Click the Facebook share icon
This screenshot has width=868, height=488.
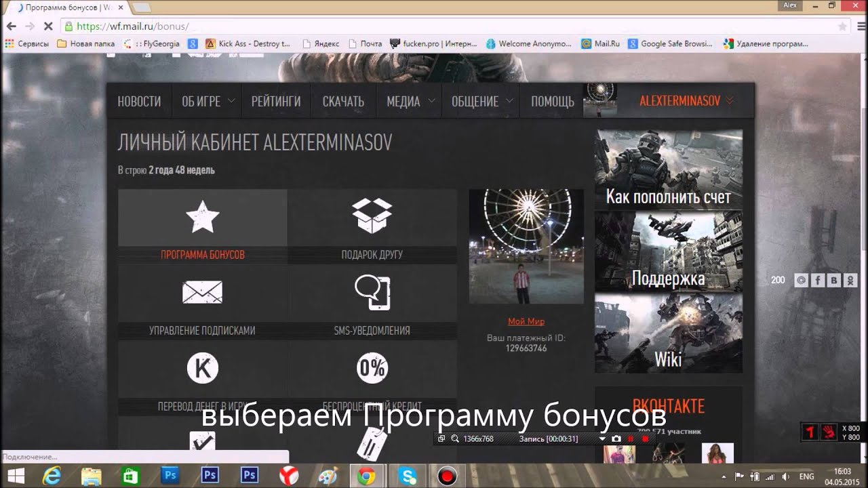[x=818, y=280]
